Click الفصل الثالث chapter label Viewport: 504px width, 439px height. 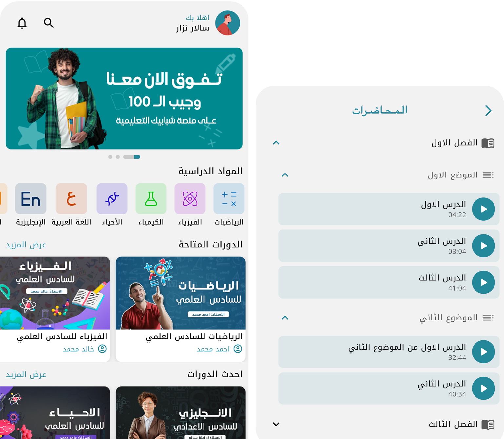(453, 424)
